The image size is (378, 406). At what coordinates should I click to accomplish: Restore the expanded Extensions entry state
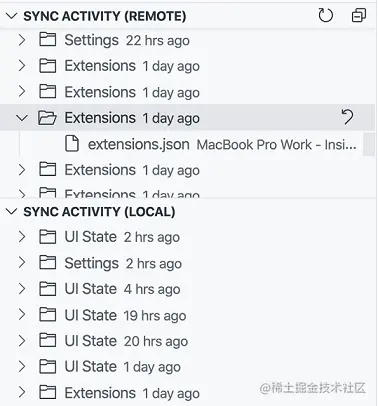[347, 117]
